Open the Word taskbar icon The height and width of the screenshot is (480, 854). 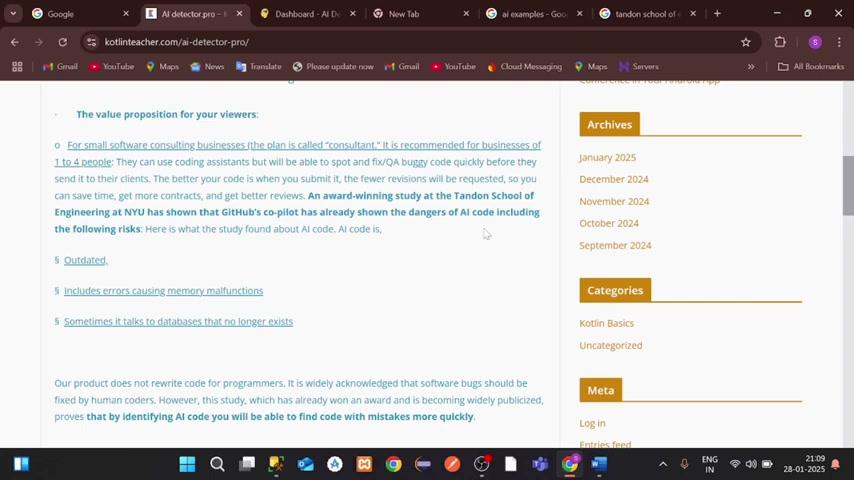(599, 464)
